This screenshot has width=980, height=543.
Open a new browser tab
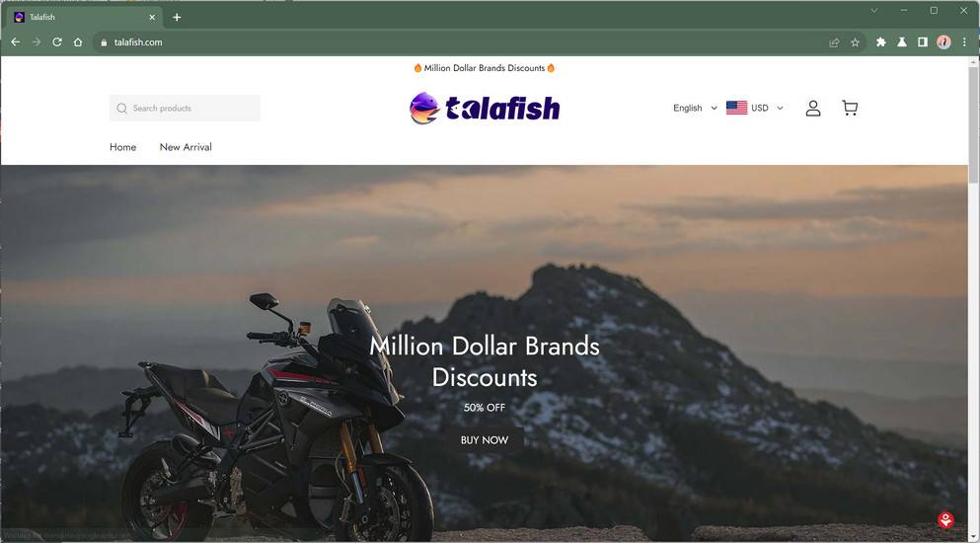point(177,17)
